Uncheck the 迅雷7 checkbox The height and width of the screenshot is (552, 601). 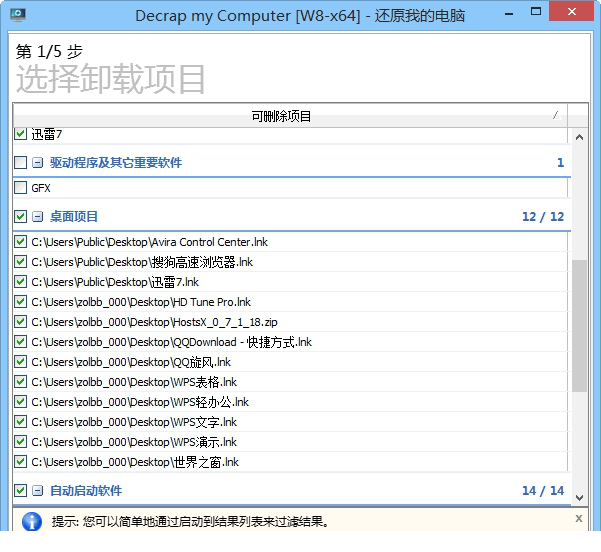coord(20,134)
